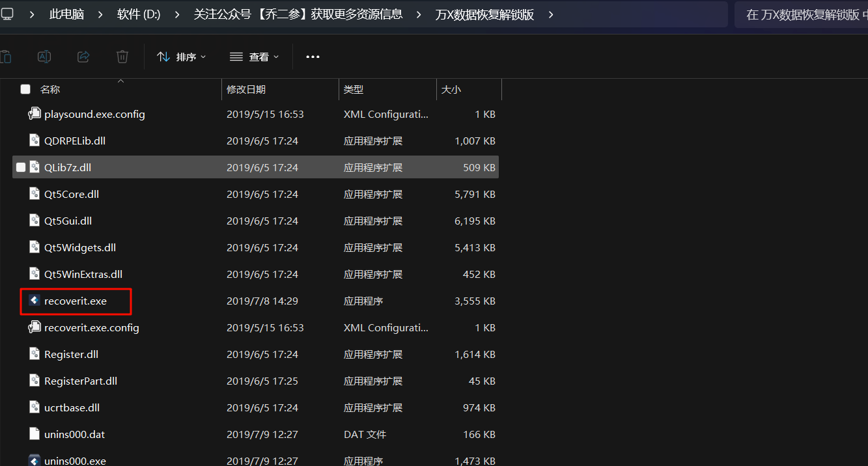Click the playsound.exe.config file icon
868x466 pixels.
click(35, 114)
